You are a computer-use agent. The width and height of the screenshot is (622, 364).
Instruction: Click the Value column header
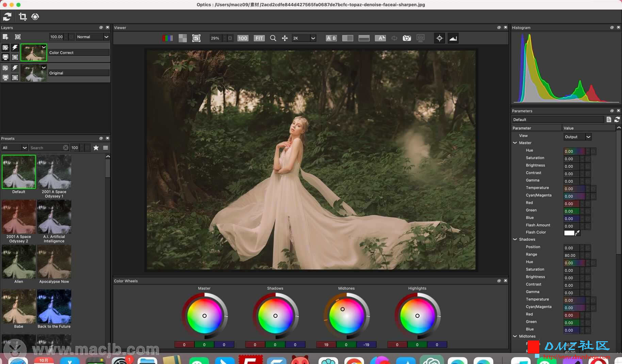point(589,128)
